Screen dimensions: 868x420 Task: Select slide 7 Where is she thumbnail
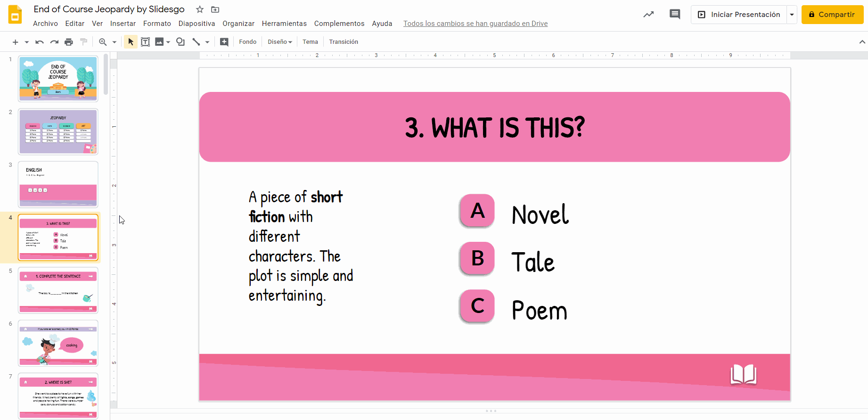coord(58,396)
